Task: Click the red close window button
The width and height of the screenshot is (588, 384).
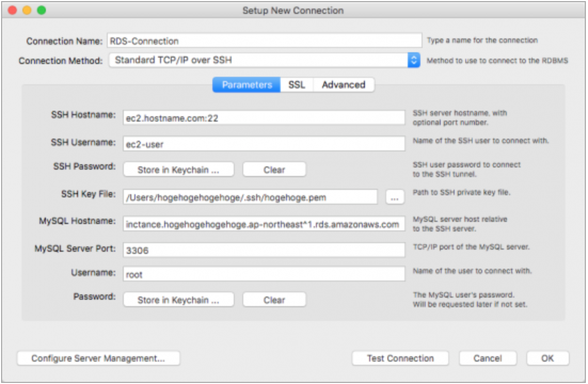Action: tap(12, 10)
